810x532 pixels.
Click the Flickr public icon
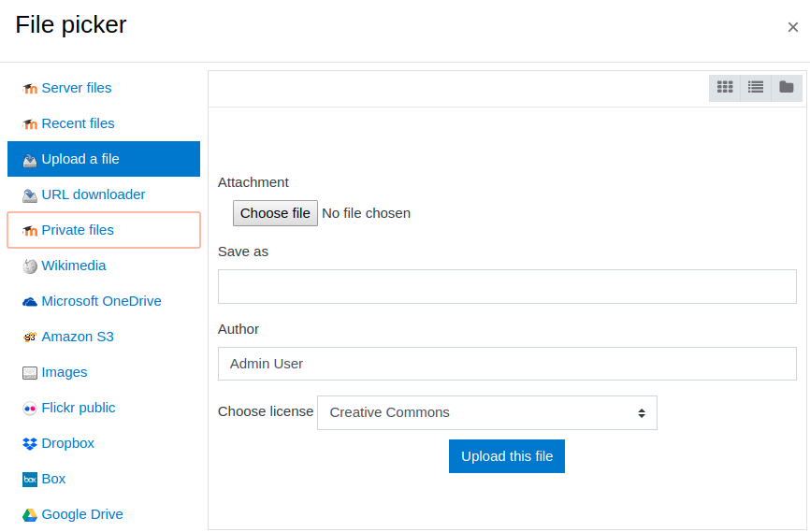tap(30, 409)
